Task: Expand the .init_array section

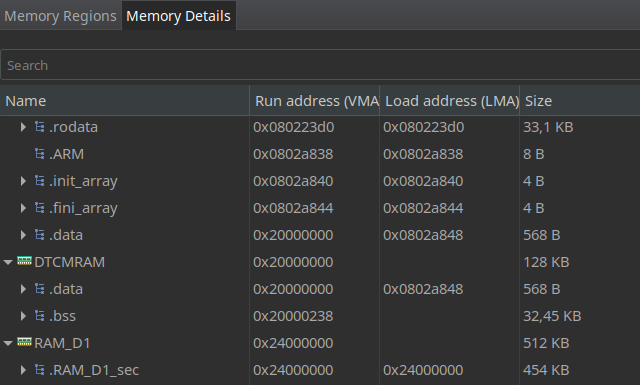Action: click(23, 181)
